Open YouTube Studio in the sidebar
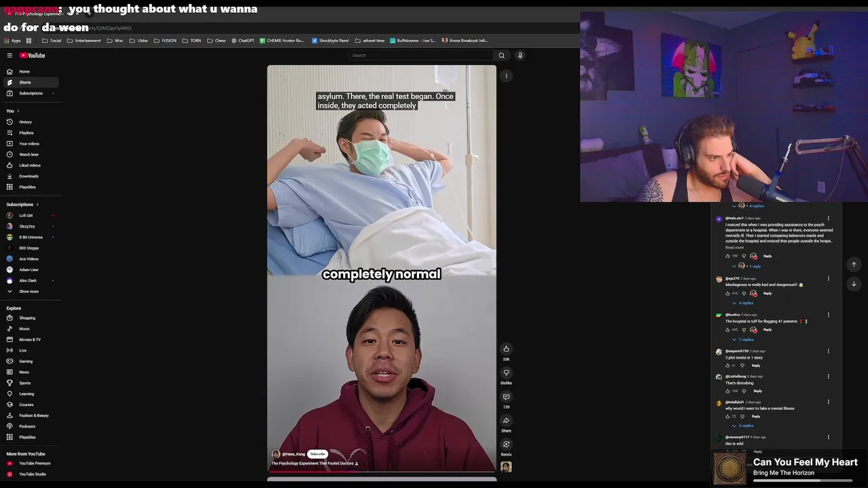868x488 pixels. pyautogui.click(x=30, y=474)
